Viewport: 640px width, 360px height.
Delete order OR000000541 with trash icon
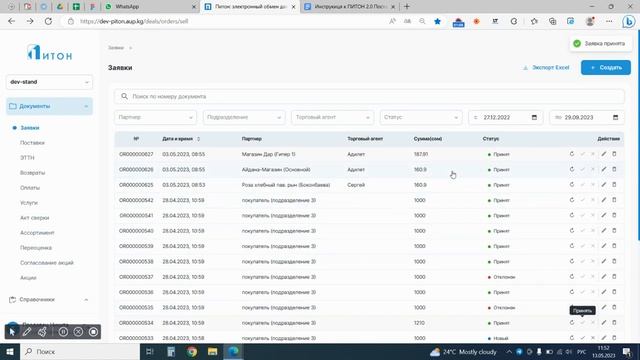tap(614, 215)
